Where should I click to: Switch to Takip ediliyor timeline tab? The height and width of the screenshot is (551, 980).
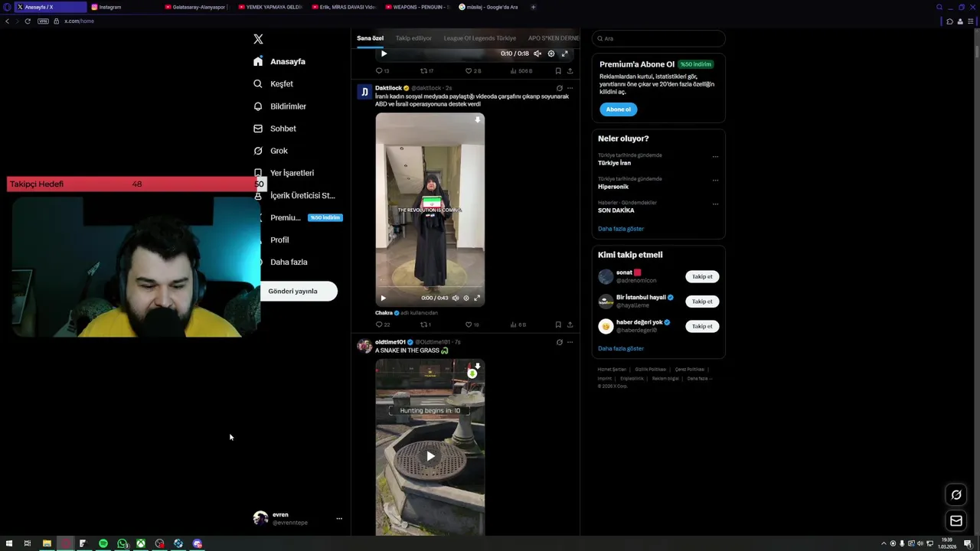(413, 38)
